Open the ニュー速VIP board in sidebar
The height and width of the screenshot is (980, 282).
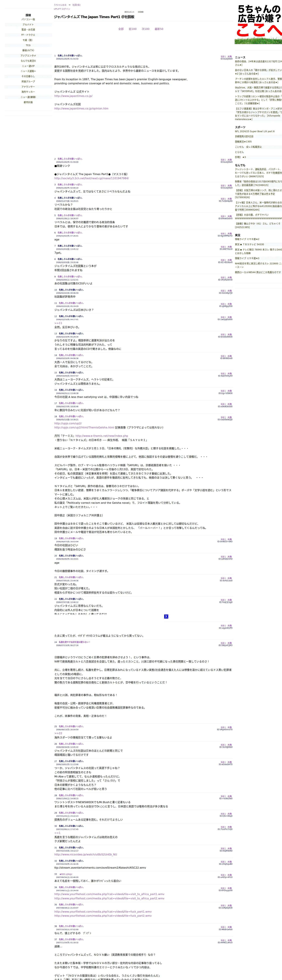(x=28, y=66)
